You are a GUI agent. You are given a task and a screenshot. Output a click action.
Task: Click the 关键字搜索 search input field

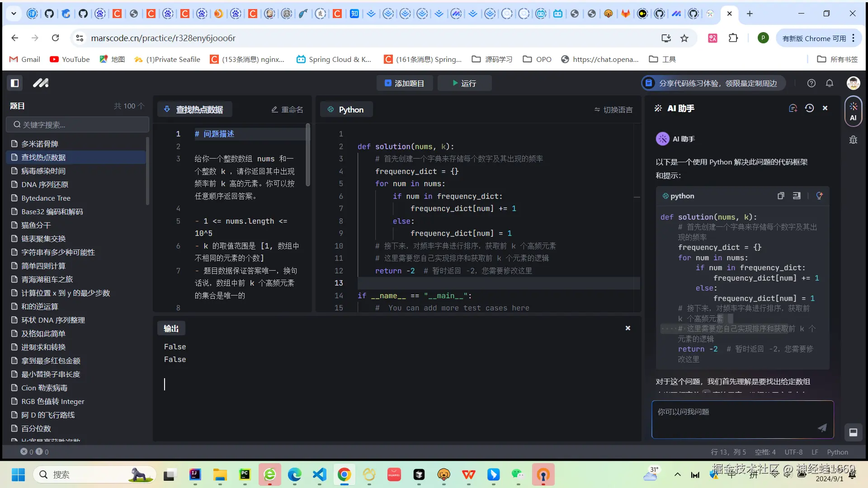[x=77, y=124]
